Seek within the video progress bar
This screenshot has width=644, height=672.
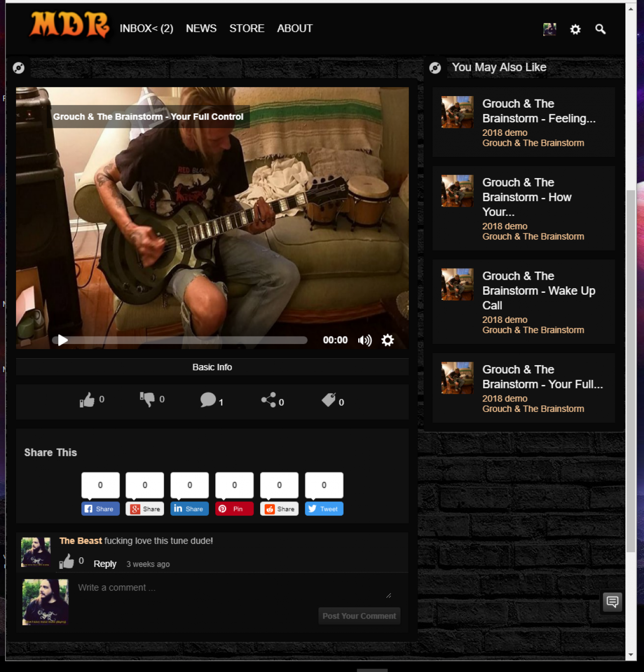click(x=180, y=341)
